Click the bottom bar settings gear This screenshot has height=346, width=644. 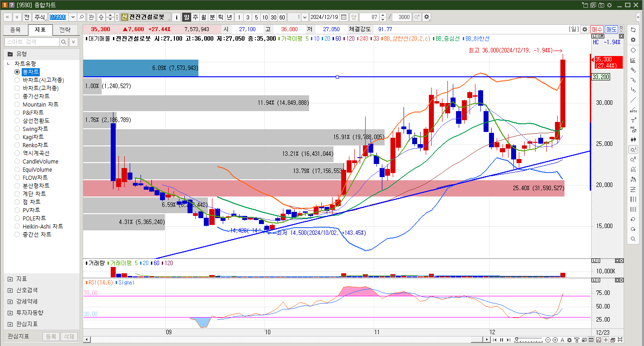pyautogui.click(x=570, y=340)
